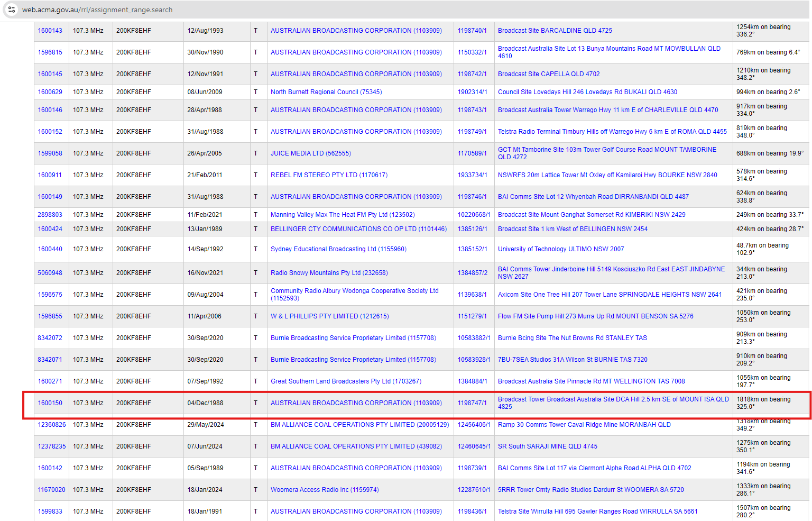Click Broadcast Site BARCALDINE QLD 4725 link
The image size is (812, 521).
pos(555,31)
